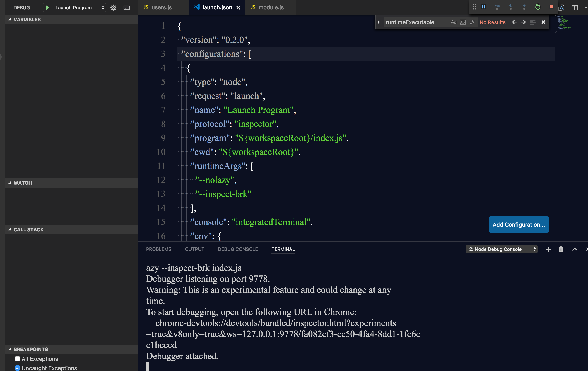Open the changes preview icon in editor title
The height and width of the screenshot is (371, 588).
(x=561, y=8)
